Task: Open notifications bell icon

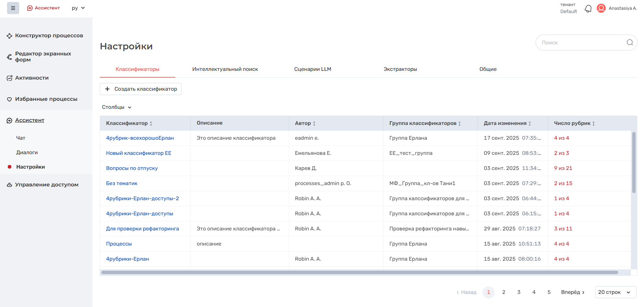Action: (x=588, y=8)
